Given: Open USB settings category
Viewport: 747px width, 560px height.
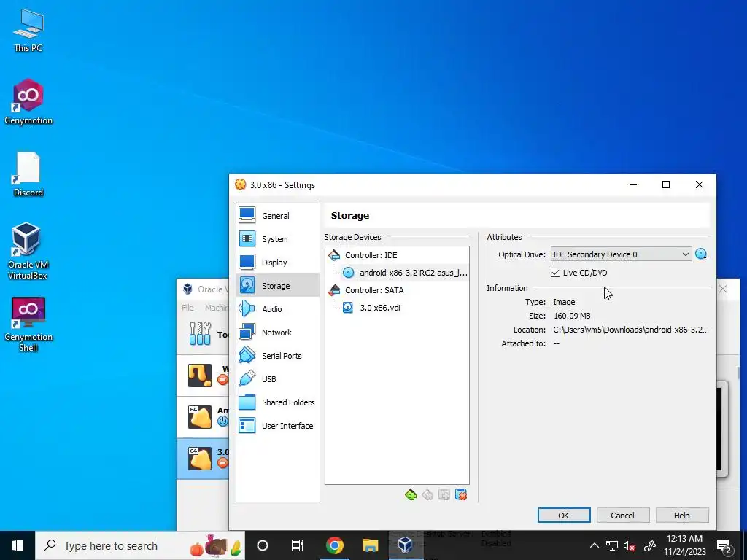Looking at the screenshot, I should [278, 379].
